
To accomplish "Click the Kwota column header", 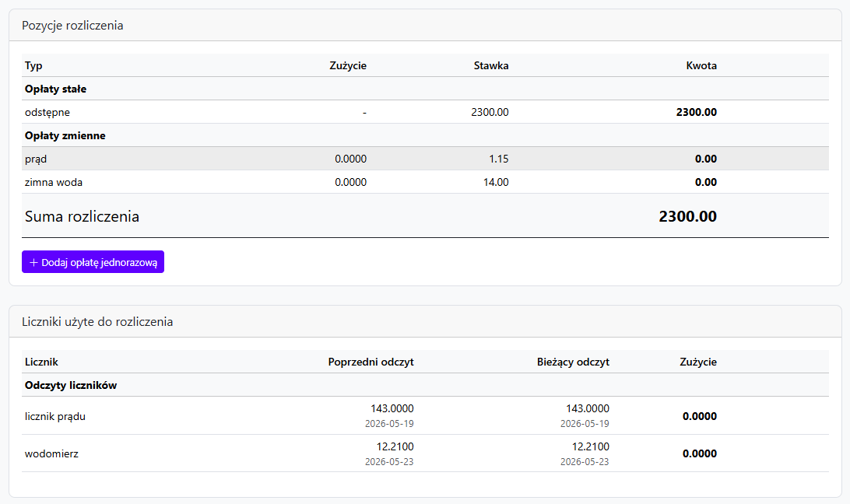I will (x=701, y=65).
